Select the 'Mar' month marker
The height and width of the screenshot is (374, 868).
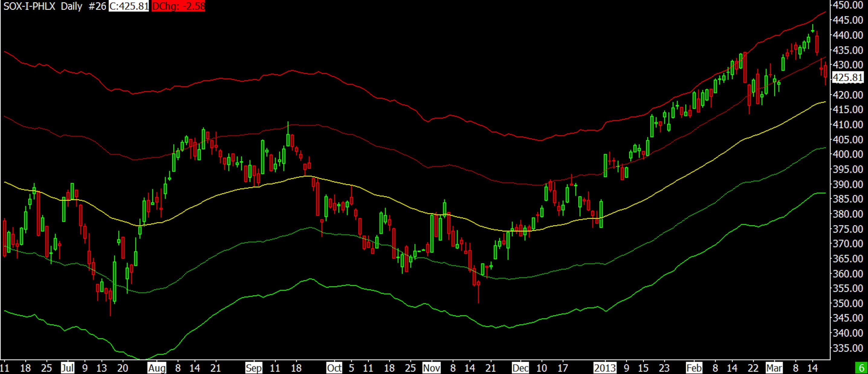tap(774, 368)
